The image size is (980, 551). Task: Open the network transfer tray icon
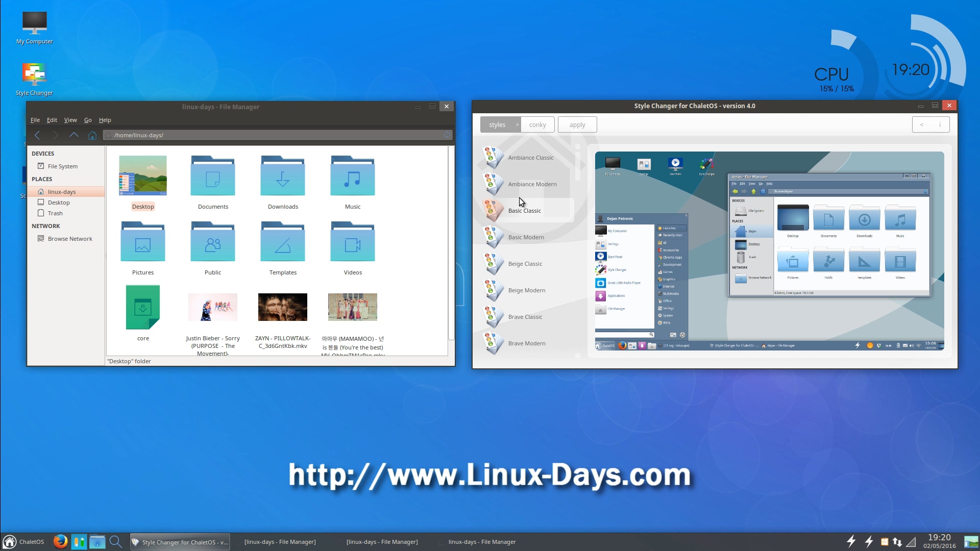pyautogui.click(x=897, y=542)
